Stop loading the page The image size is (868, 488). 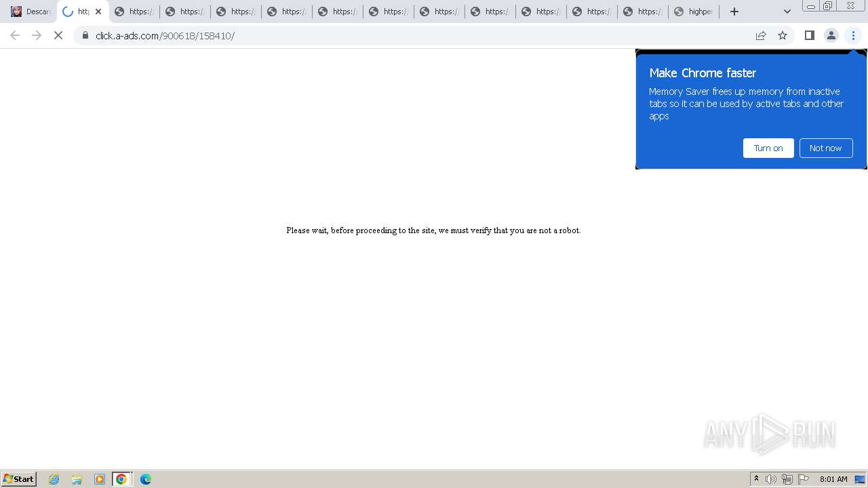point(58,35)
